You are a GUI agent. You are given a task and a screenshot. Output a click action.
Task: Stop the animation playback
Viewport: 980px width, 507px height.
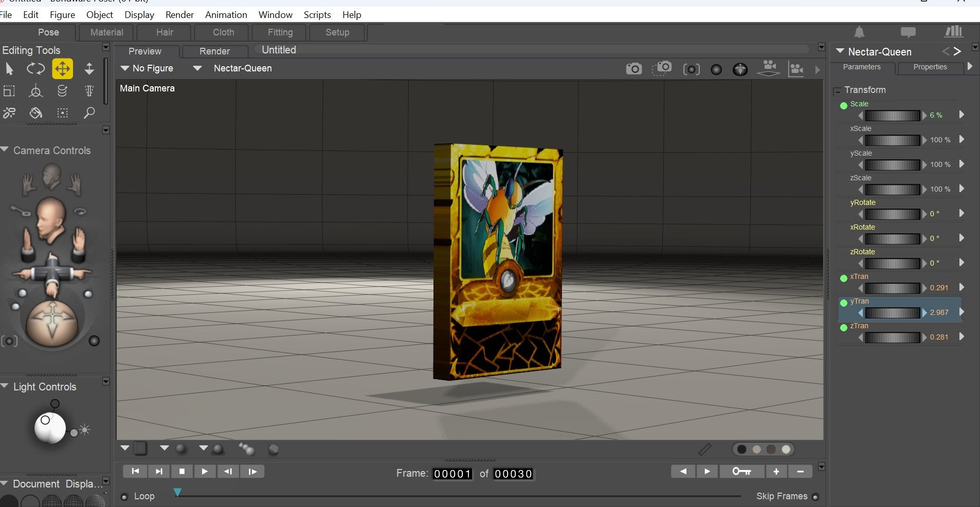click(182, 472)
